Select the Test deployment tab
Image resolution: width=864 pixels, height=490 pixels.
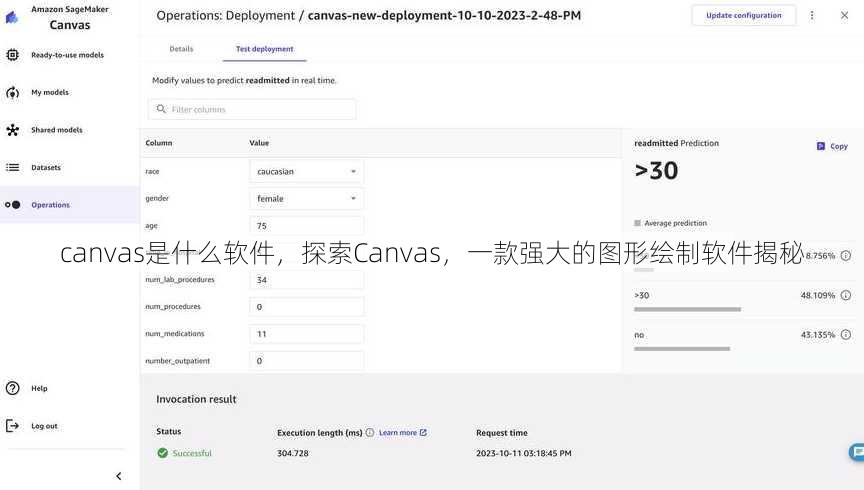pyautogui.click(x=264, y=49)
